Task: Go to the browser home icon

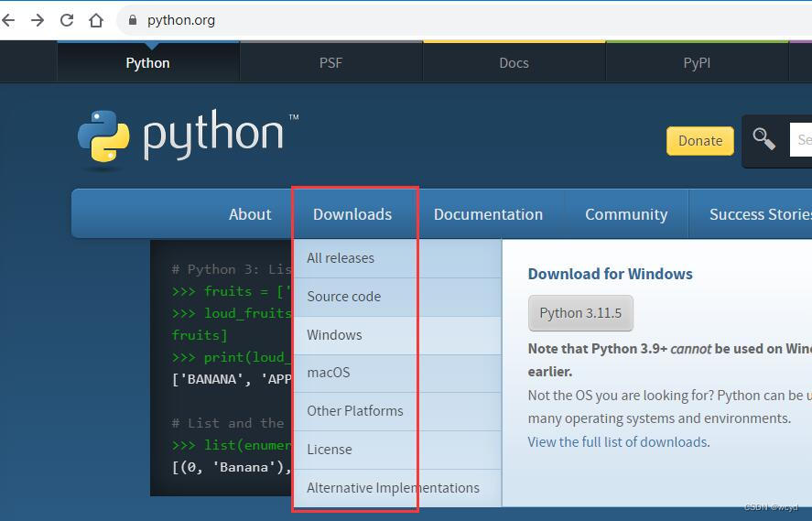Action: 96,20
